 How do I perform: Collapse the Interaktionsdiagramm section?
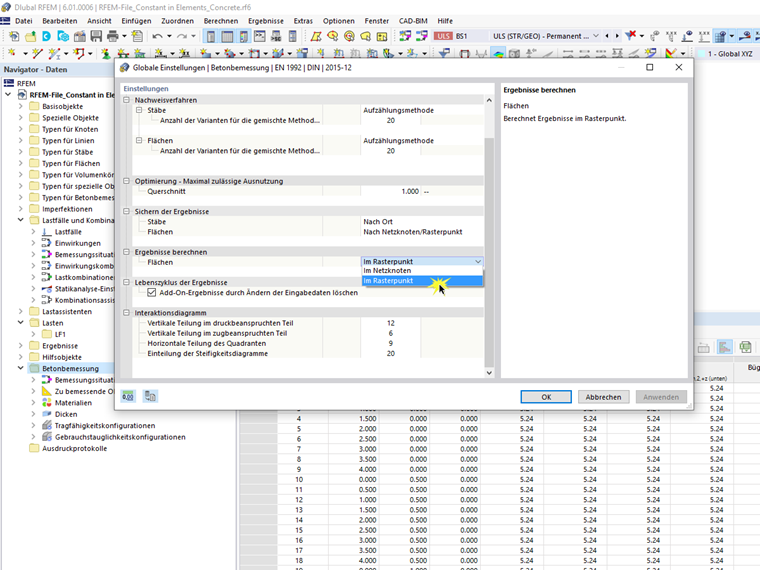point(127,313)
